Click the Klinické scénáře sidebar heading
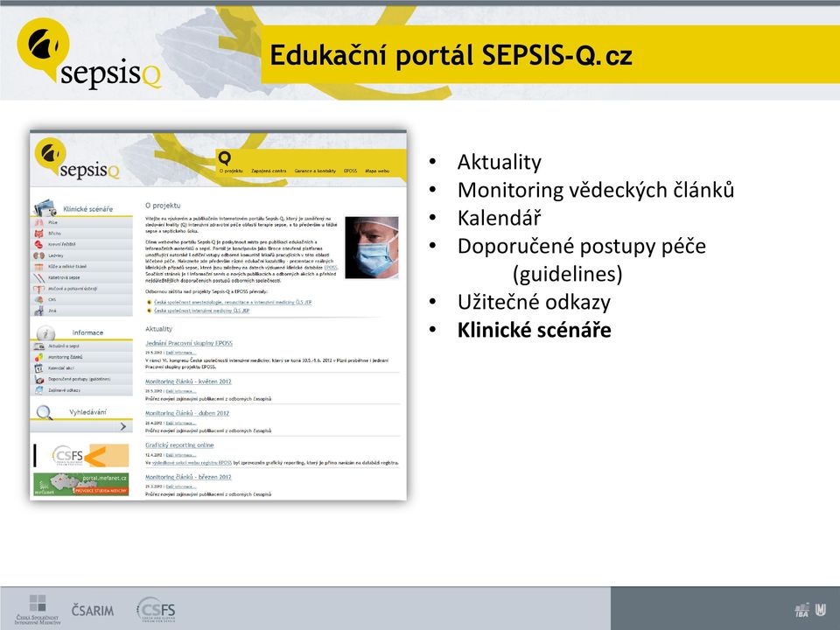Image resolution: width=840 pixels, height=630 pixels. [87, 209]
